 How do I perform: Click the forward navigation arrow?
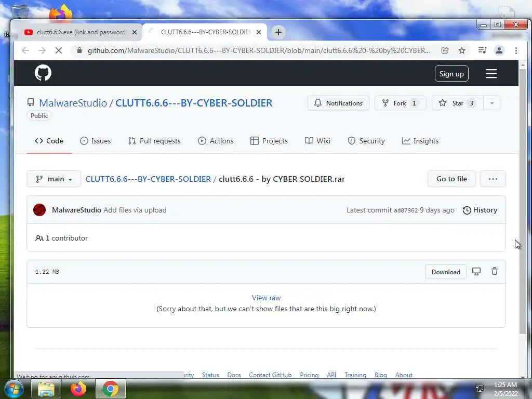(42, 50)
